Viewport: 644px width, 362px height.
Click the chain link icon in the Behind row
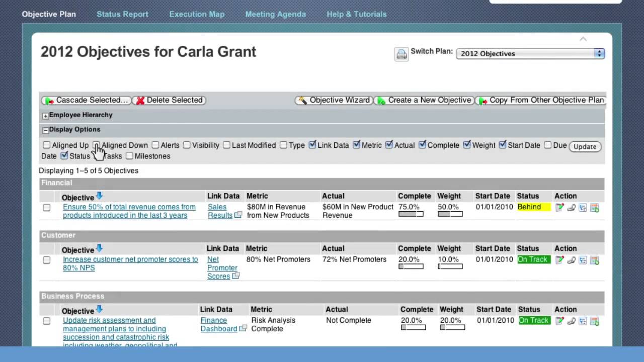point(571,208)
